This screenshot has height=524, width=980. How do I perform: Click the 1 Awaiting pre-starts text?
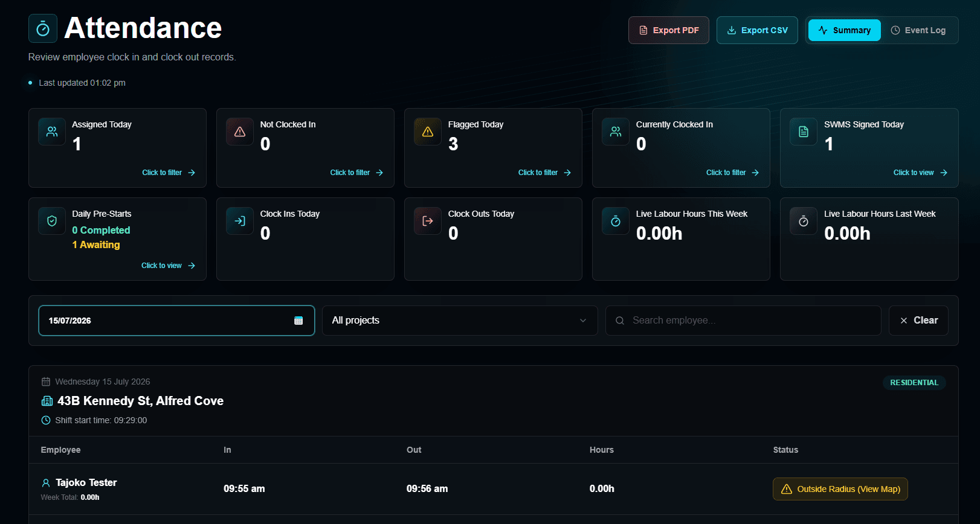coord(96,244)
